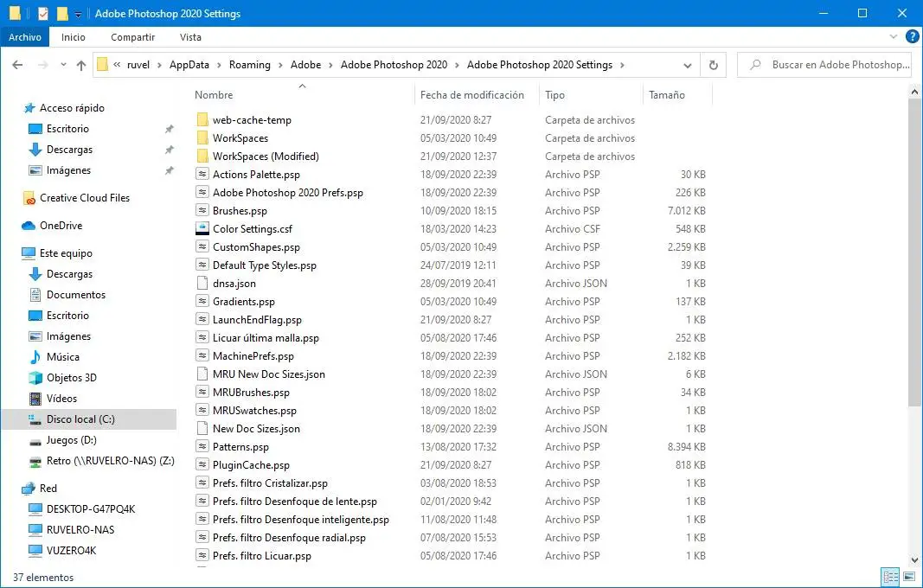
Task: Open Creative Cloud Files in sidebar
Action: pyautogui.click(x=84, y=198)
